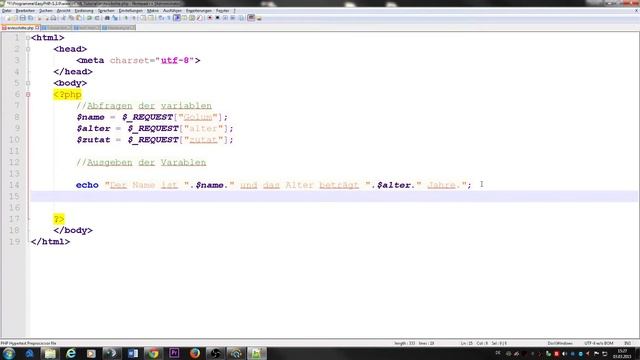Click the $name variable on line 8
Screen dimensions: 640x360
pyautogui.click(x=90, y=117)
